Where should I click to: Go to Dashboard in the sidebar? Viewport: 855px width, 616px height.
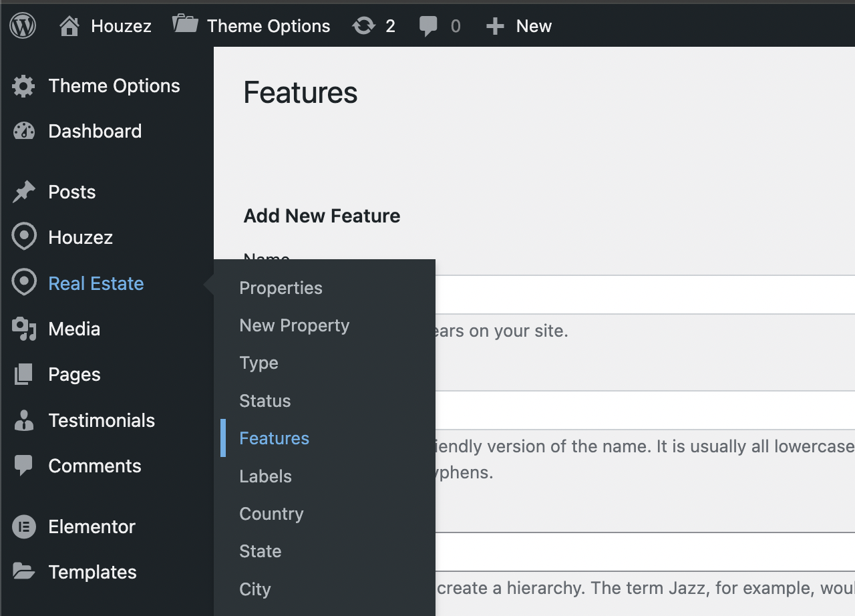tap(95, 131)
